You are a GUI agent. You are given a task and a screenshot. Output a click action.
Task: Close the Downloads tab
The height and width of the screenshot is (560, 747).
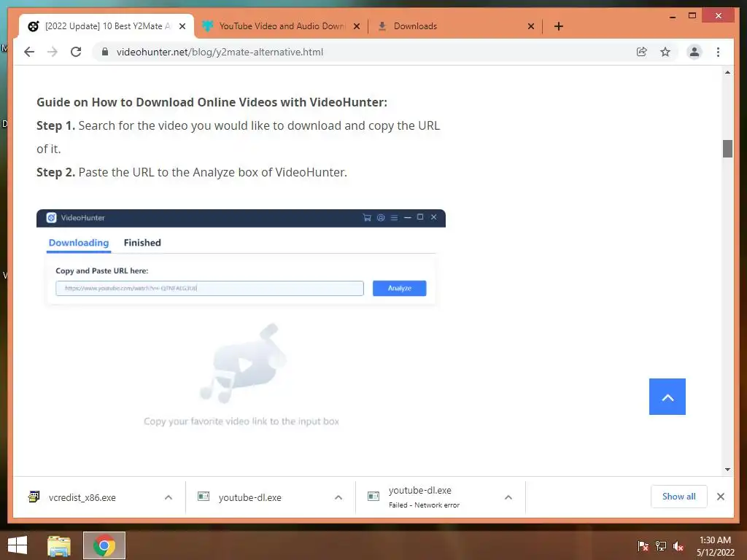[531, 26]
